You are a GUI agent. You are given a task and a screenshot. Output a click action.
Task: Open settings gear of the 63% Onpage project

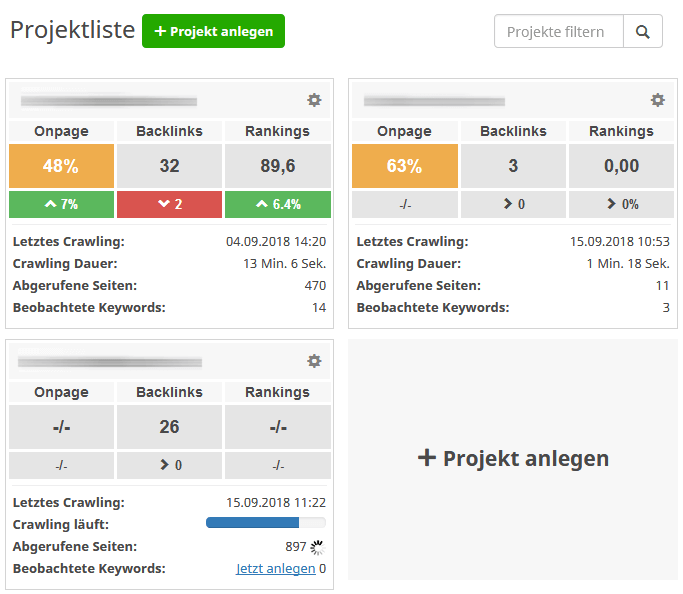[657, 100]
